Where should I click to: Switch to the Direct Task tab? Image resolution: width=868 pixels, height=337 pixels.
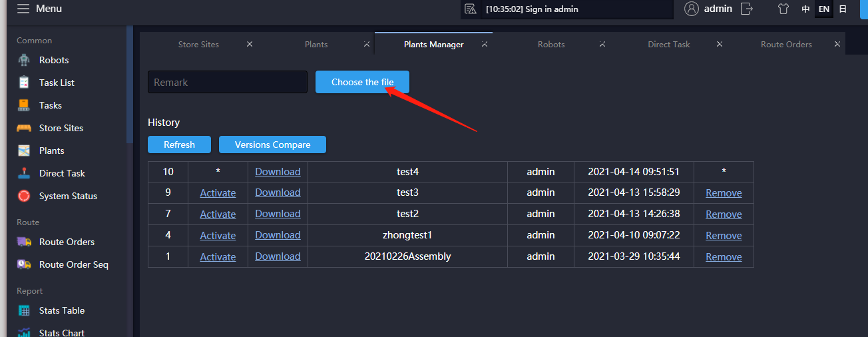pos(668,45)
